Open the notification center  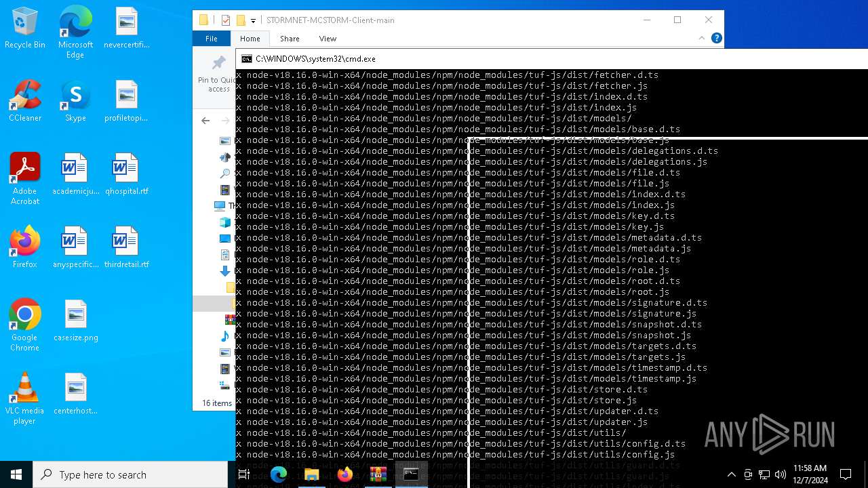click(x=846, y=474)
